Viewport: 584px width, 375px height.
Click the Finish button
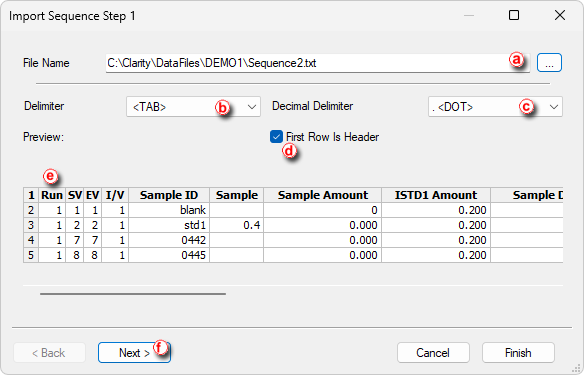(518, 353)
